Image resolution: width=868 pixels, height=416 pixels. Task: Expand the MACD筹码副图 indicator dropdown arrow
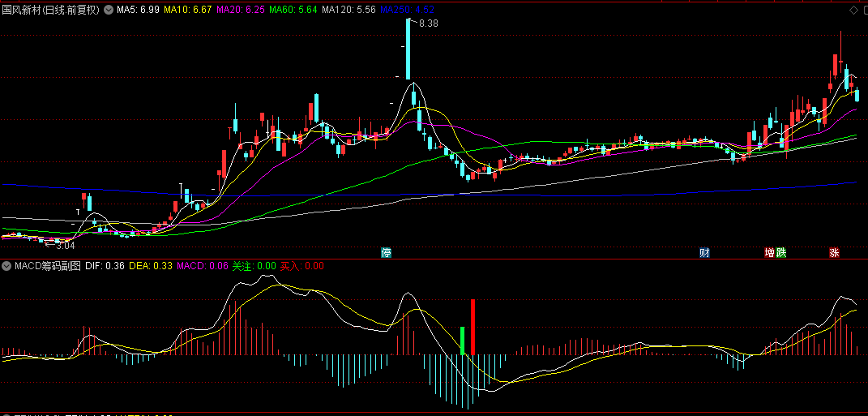pyautogui.click(x=6, y=266)
